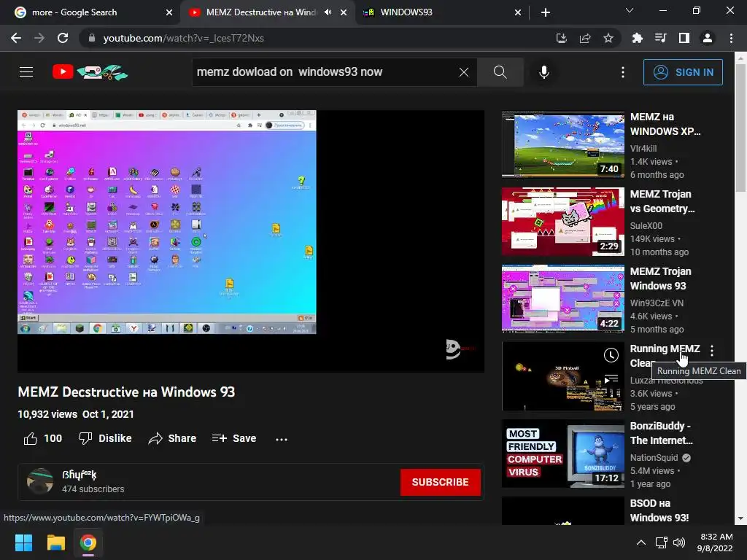Add Running MEMZ Clean to Watch Later
The height and width of the screenshot is (560, 747).
coord(611,355)
